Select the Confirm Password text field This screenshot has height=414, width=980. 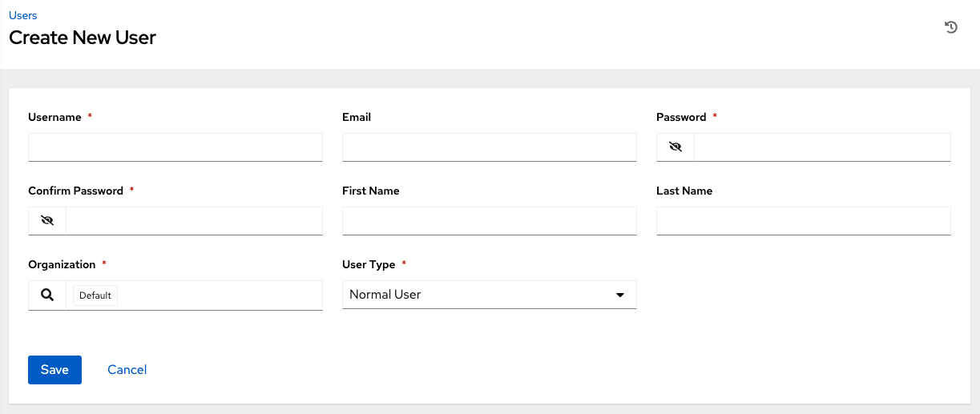[x=194, y=221]
